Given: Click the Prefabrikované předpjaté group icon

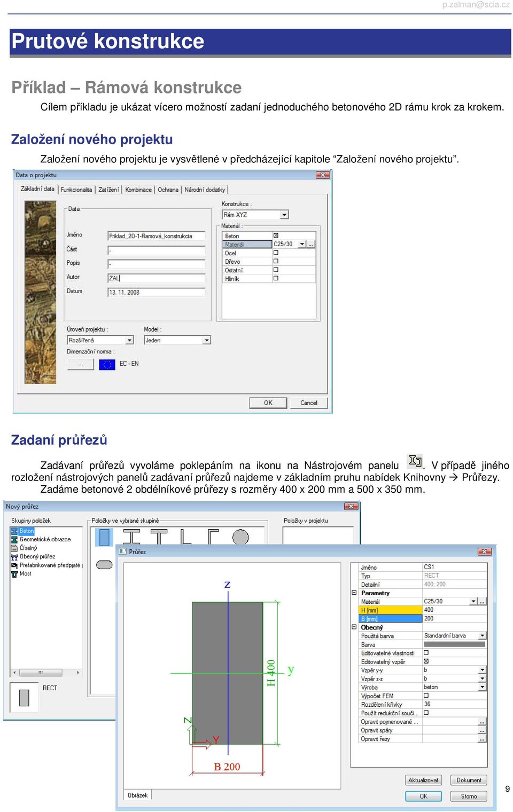Looking at the screenshot, I should [x=14, y=565].
